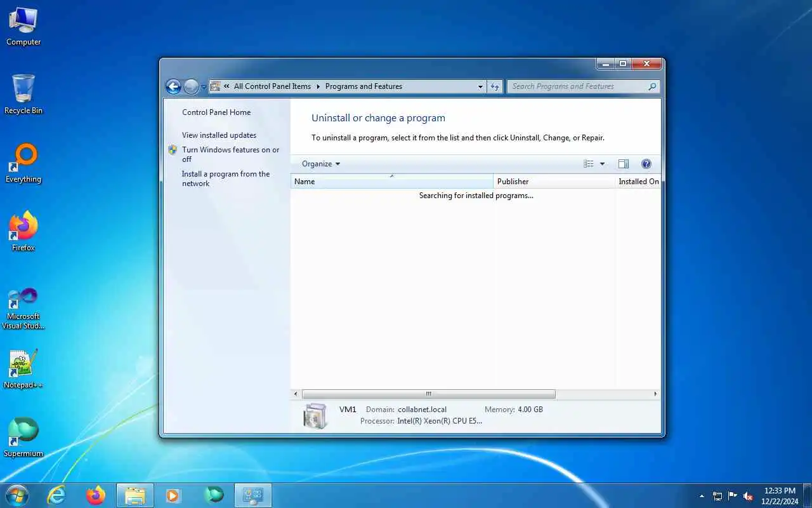812x508 pixels.
Task: Open View installed updates link
Action: tap(219, 135)
